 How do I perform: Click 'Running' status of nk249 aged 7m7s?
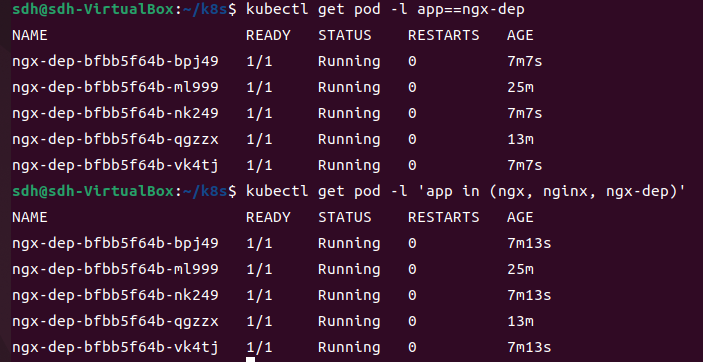click(349, 114)
